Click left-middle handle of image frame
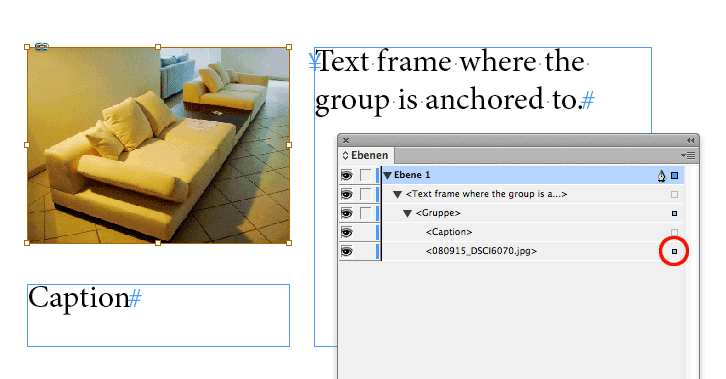Screen dimensions: 726x379 tap(27, 145)
